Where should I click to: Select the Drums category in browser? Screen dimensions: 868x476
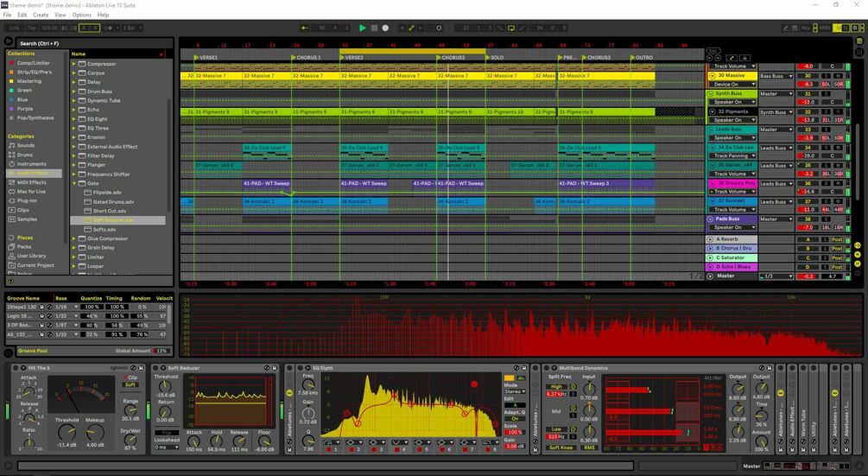pyautogui.click(x=25, y=155)
